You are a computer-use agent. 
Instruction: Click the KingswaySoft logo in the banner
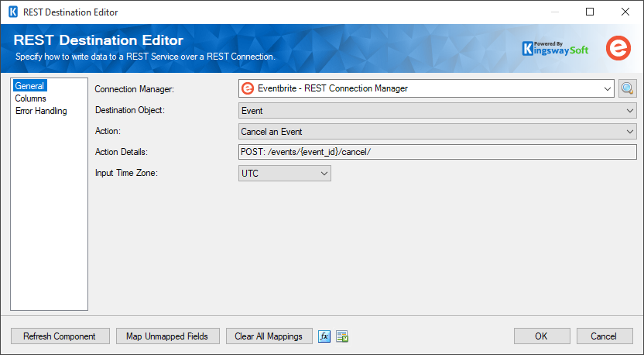pyautogui.click(x=555, y=49)
